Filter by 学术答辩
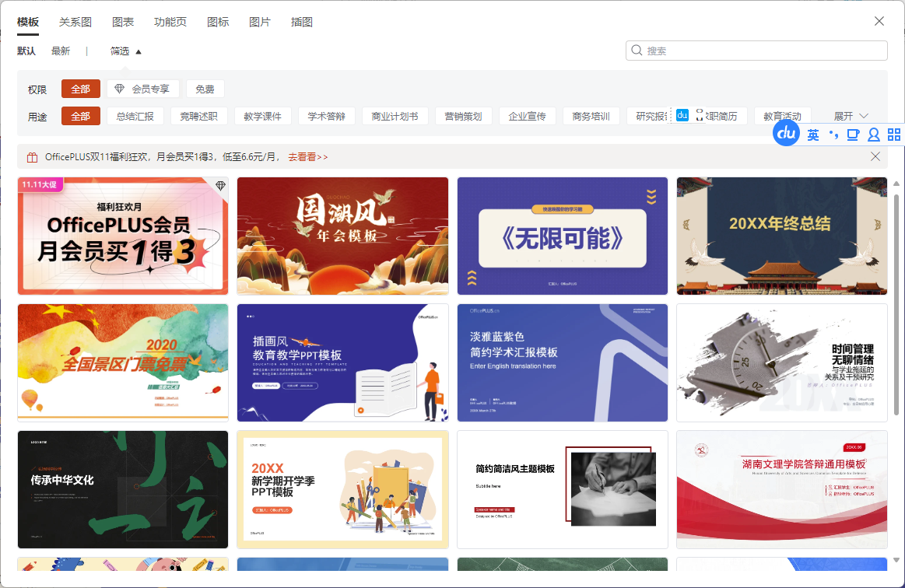Screen dimensions: 905x588 [327, 116]
